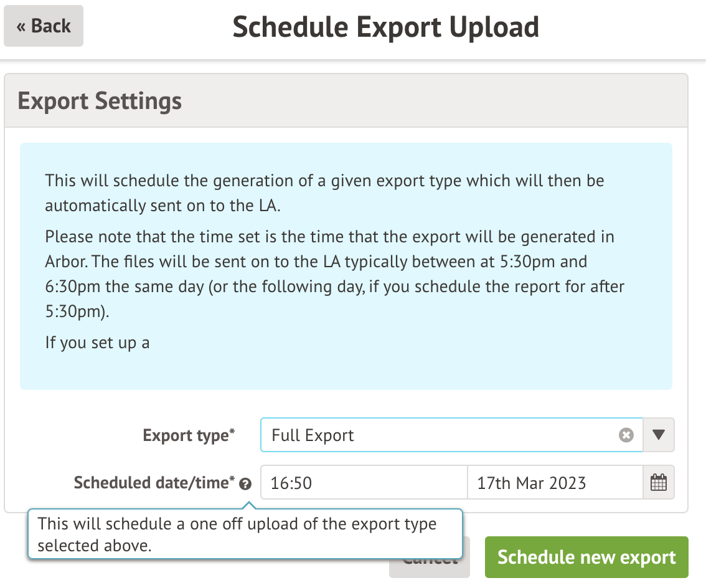Click the 16:50 time field
This screenshot has width=706, height=588.
pos(364,483)
